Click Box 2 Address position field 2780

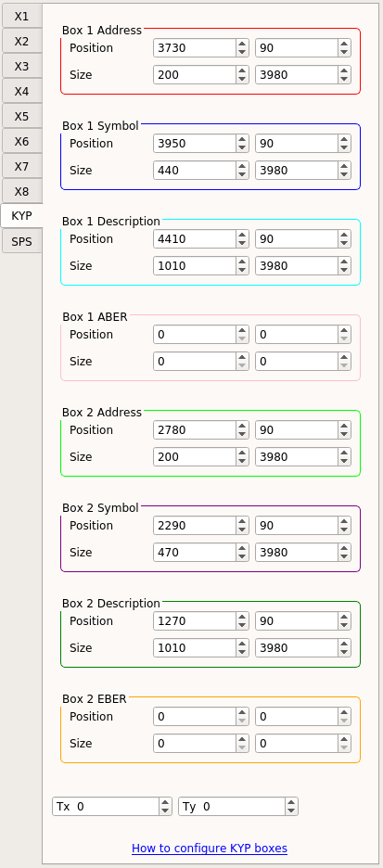click(x=195, y=429)
